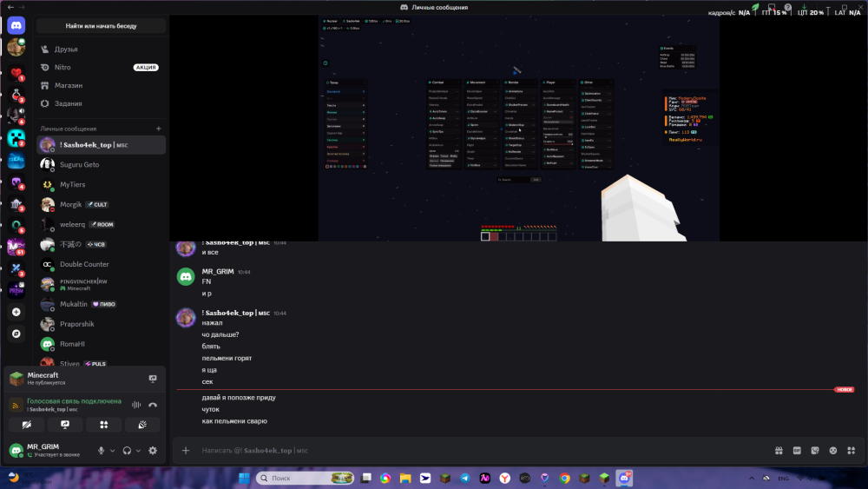
Task: Open User Settings gear
Action: tap(153, 451)
